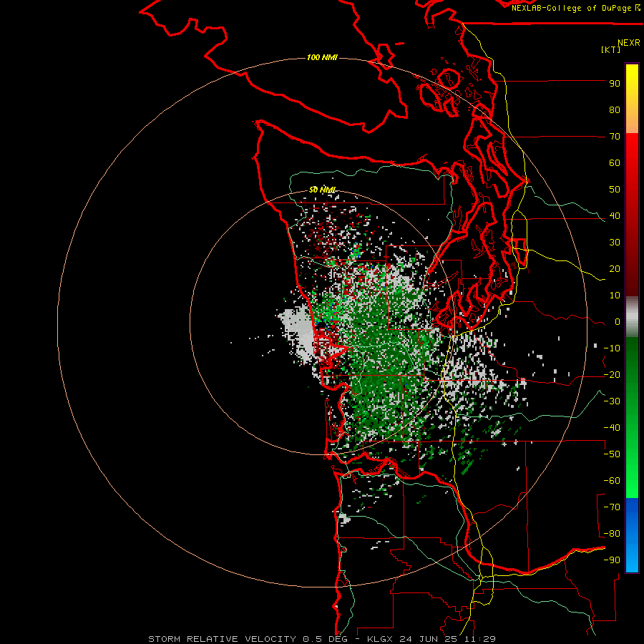Click the -80 scale value
The image size is (644, 644).
pyautogui.click(x=612, y=534)
